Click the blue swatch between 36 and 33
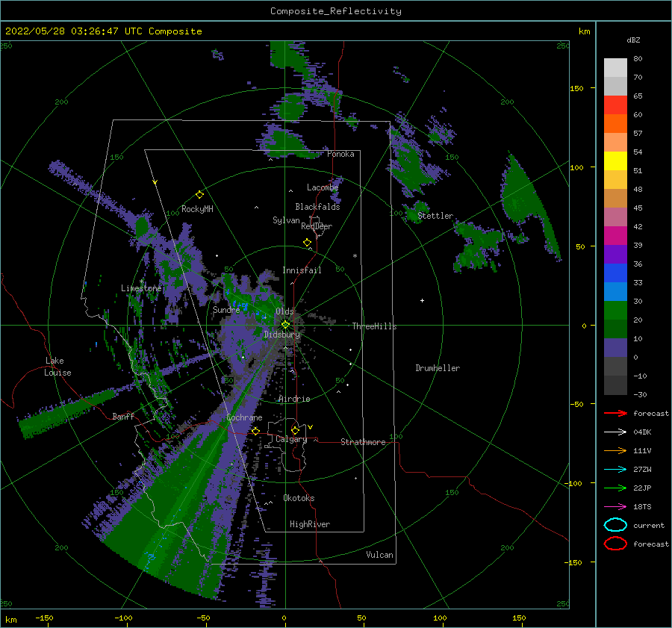The width and height of the screenshot is (672, 628). [x=615, y=273]
